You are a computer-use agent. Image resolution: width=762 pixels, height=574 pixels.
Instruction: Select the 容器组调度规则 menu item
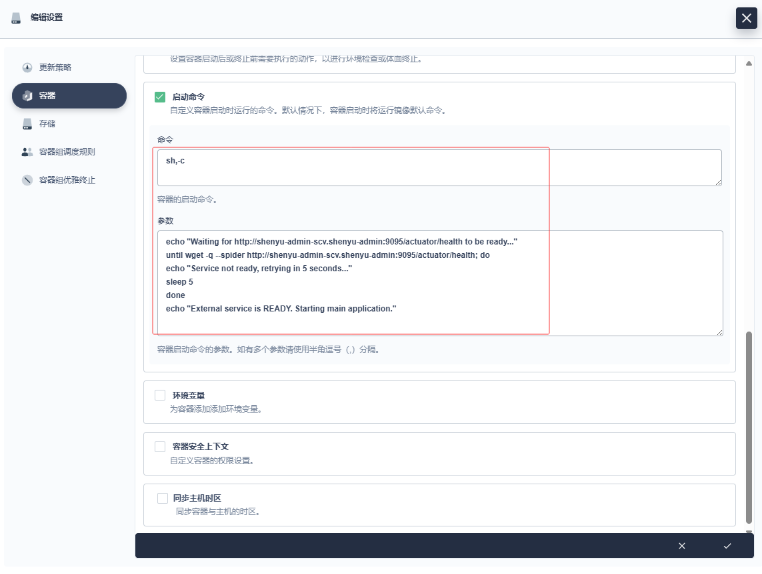pyautogui.click(x=68, y=152)
